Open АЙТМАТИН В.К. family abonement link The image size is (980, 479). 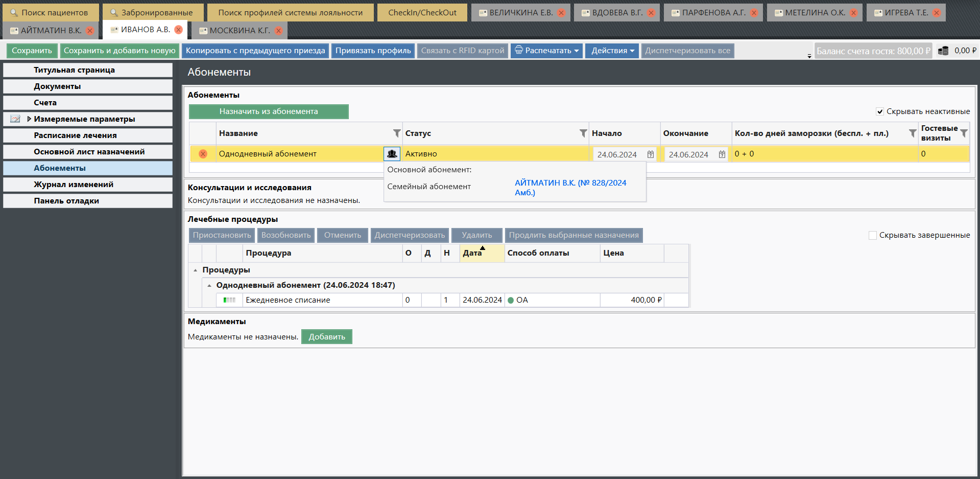pos(570,188)
